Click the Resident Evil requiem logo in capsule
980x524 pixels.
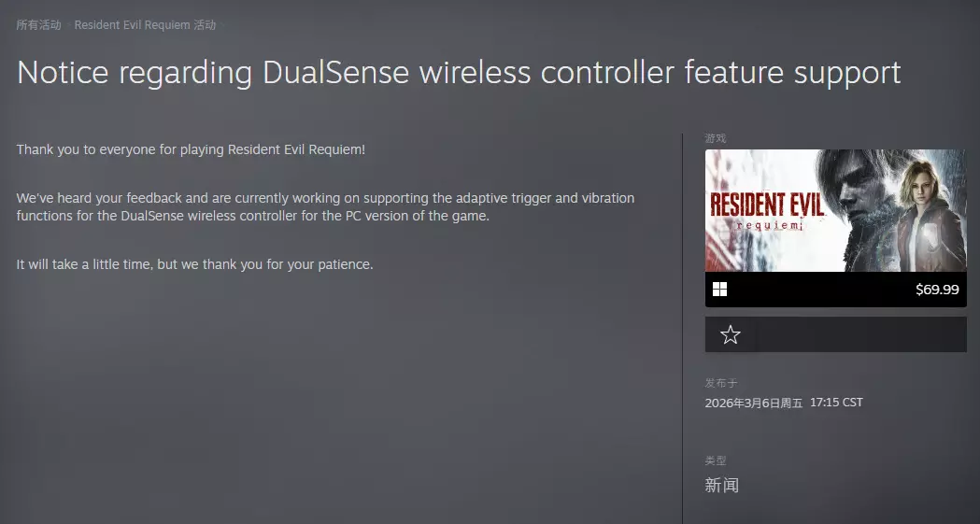(767, 211)
